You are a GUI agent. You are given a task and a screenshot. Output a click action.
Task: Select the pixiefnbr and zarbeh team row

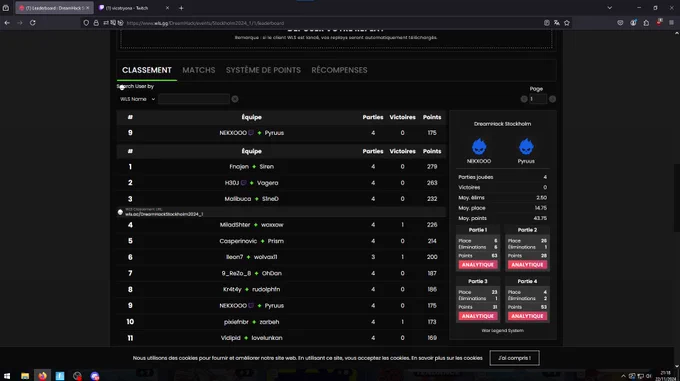[x=281, y=322]
